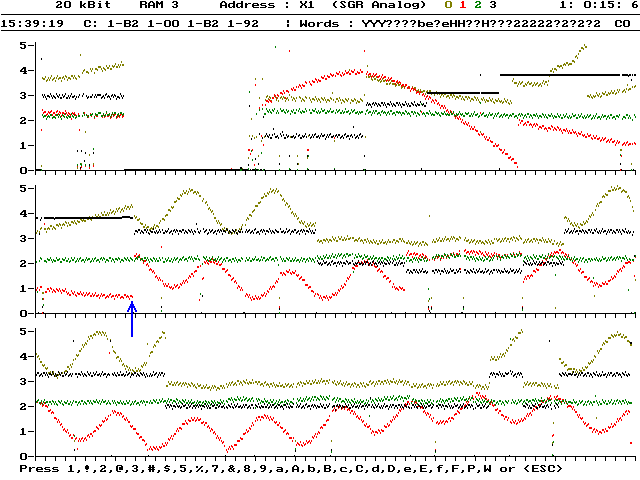
Task: Click the 20 kBit rate label
Action: (78, 5)
